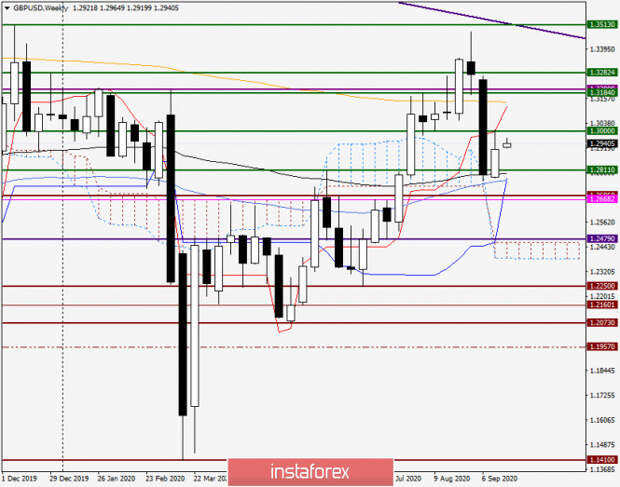Select the green 1.28110 level tag
Screen dimensions: 620x487
pos(602,170)
